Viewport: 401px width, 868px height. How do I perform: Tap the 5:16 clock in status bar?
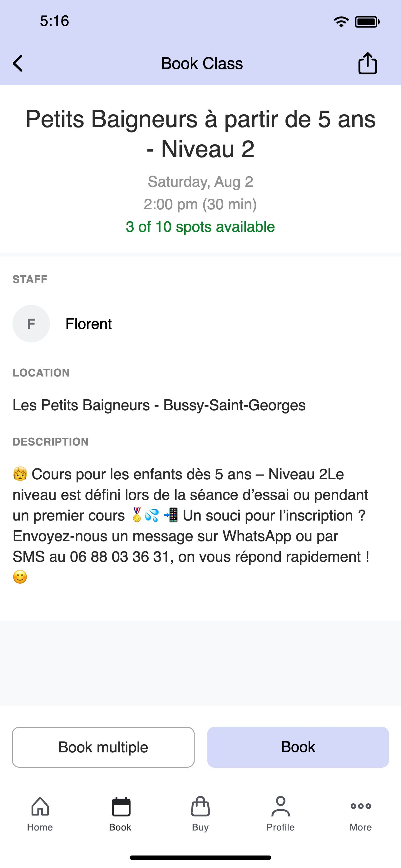point(55,21)
